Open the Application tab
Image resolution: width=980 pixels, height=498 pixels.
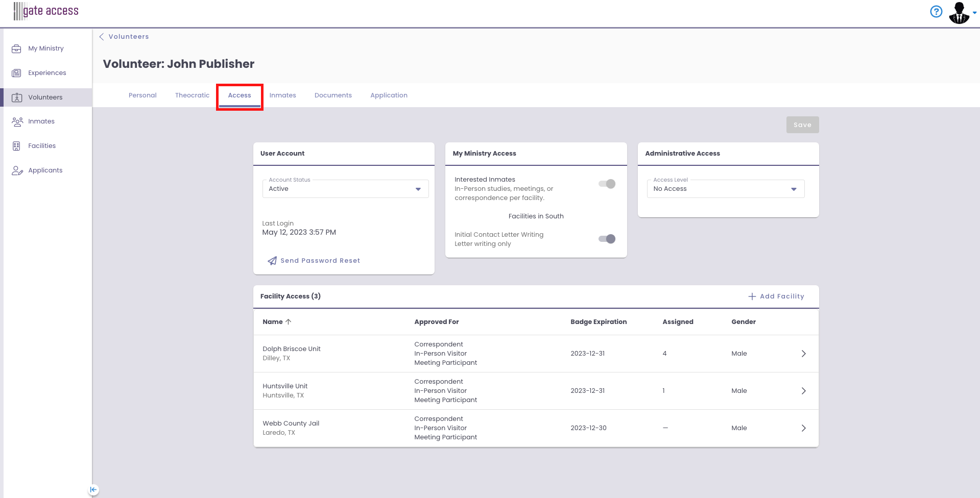[389, 95]
